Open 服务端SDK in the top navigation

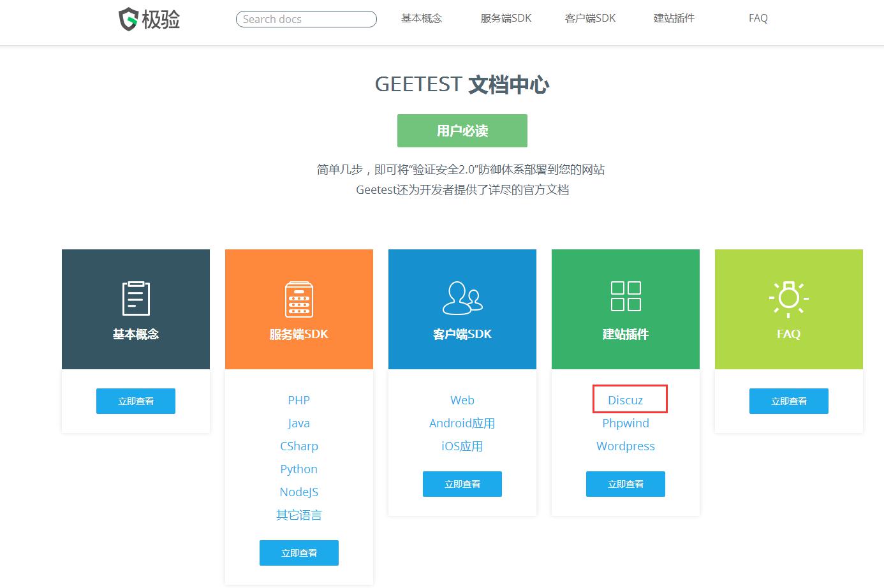pos(506,18)
